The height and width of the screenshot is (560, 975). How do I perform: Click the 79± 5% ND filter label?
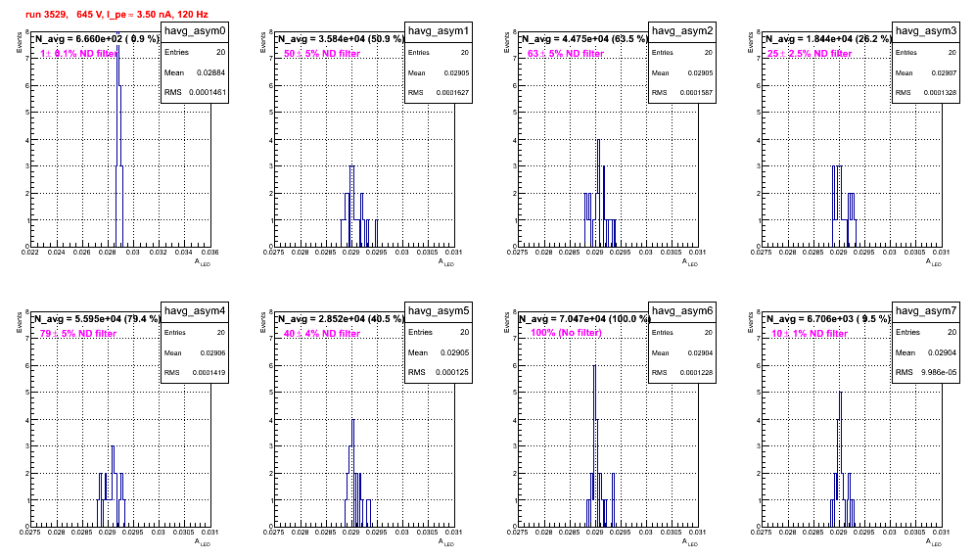pos(78,334)
